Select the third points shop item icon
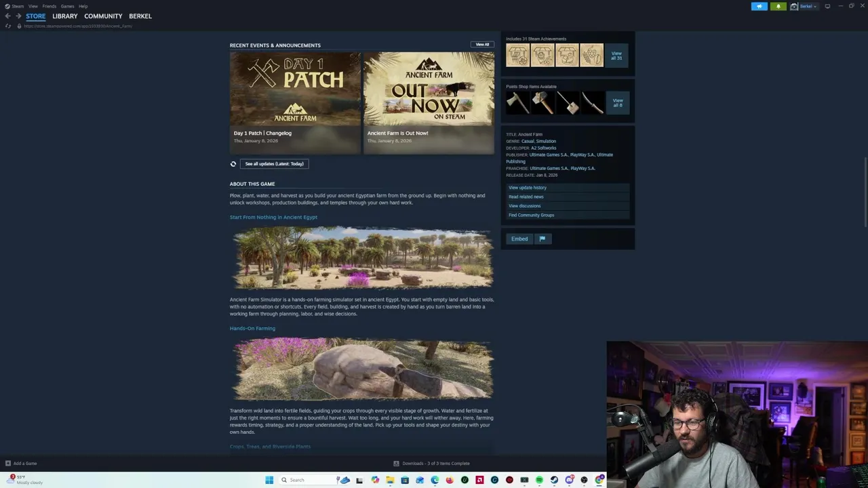 (x=567, y=103)
